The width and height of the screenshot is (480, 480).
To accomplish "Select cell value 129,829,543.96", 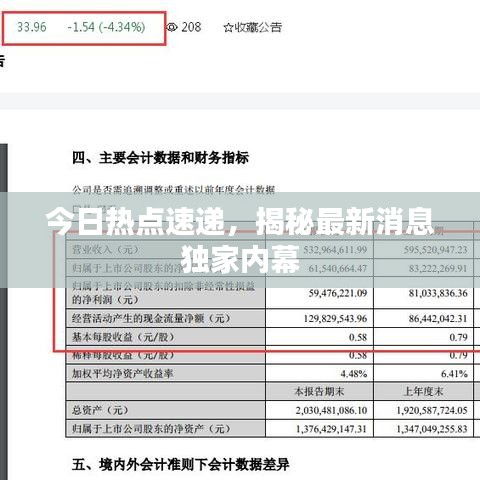I will pyautogui.click(x=335, y=318).
